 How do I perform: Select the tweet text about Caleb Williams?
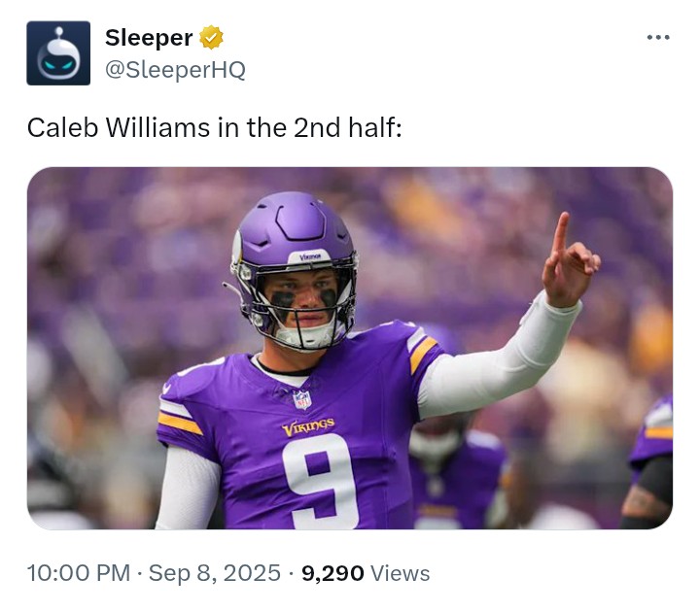click(215, 128)
